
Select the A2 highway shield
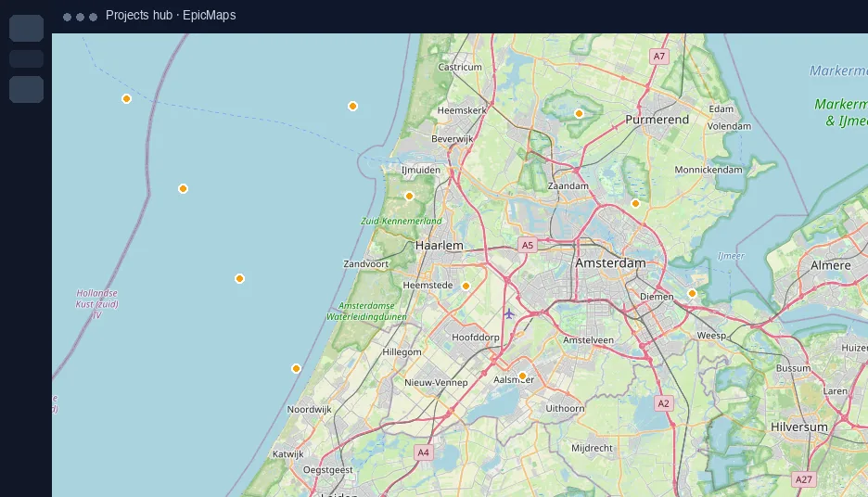tap(663, 403)
